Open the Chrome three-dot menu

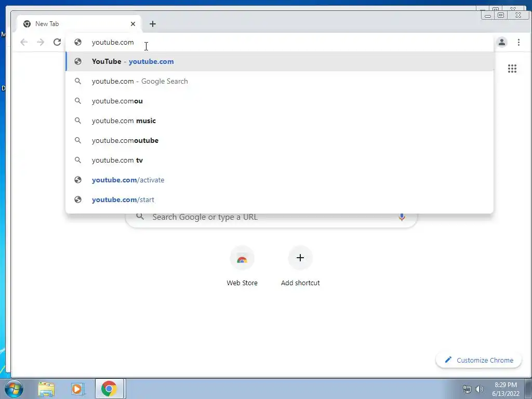click(x=518, y=42)
